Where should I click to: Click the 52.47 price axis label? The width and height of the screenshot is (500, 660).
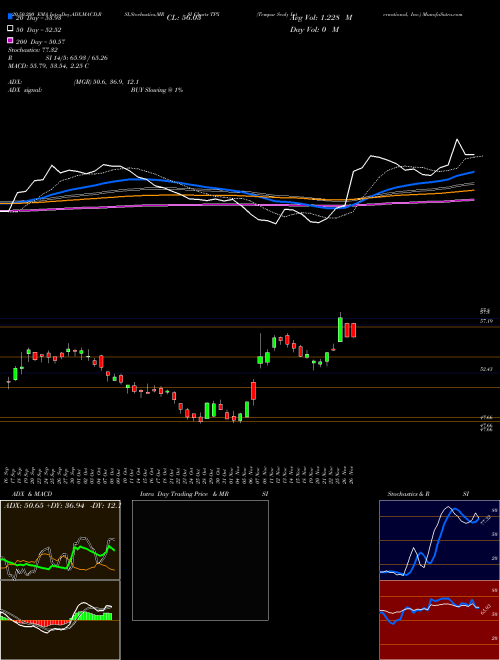click(x=487, y=369)
